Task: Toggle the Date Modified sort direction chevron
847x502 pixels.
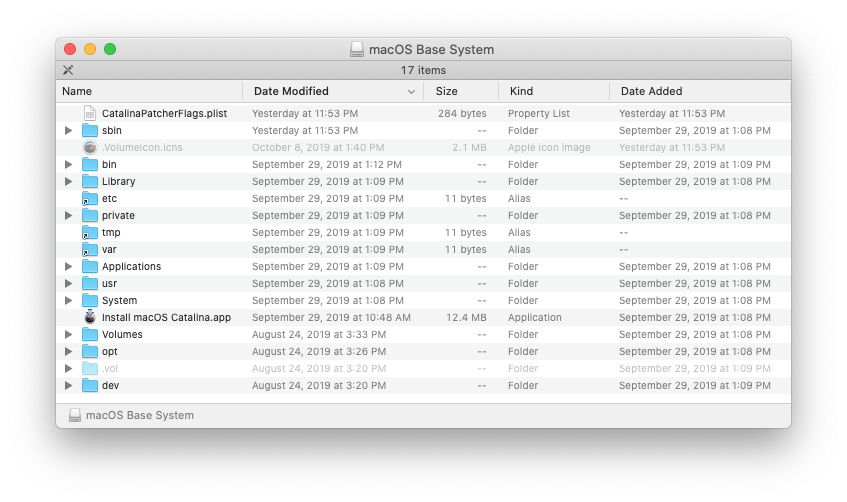Action: click(412, 92)
